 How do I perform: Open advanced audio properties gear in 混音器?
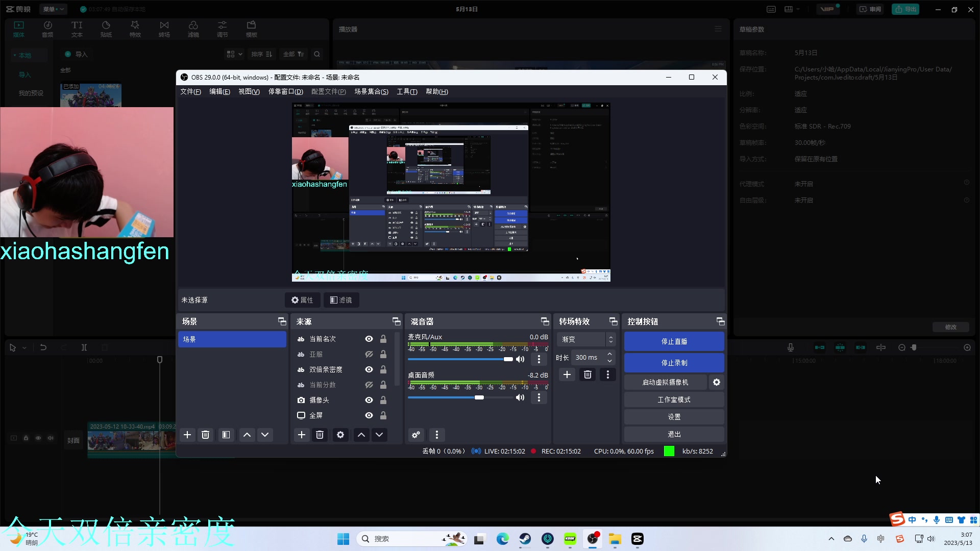coord(416,435)
